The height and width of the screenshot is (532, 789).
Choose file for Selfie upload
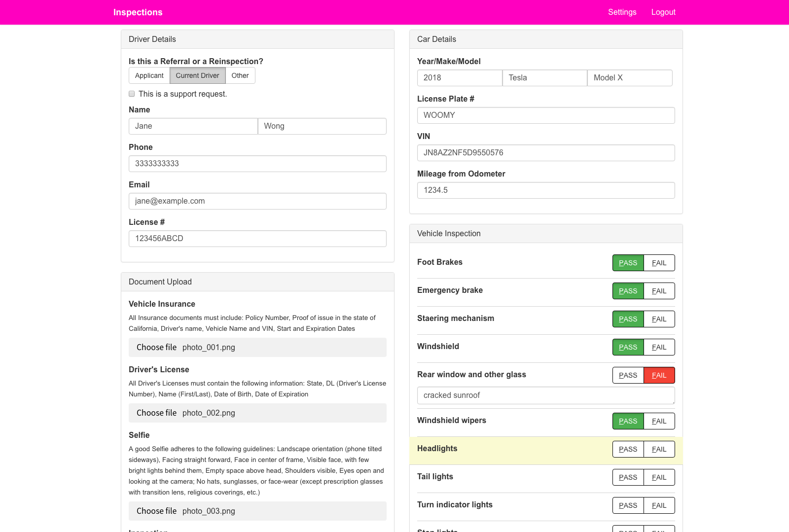pos(156,511)
